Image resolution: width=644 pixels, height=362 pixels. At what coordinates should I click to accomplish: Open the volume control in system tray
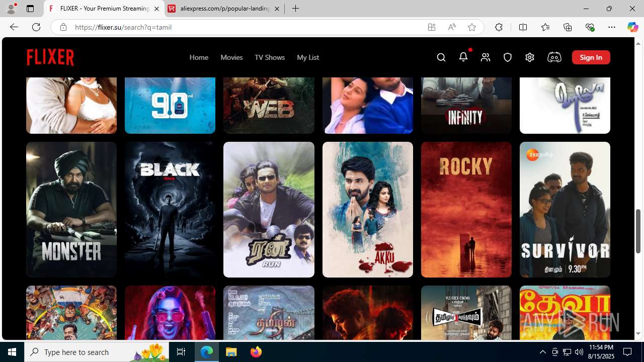tap(579, 352)
